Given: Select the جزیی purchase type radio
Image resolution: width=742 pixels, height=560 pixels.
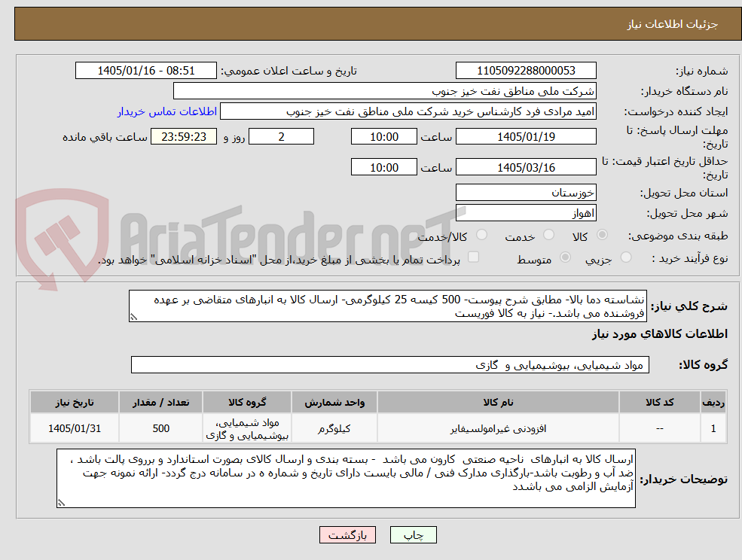Looking at the screenshot, I should (625, 257).
